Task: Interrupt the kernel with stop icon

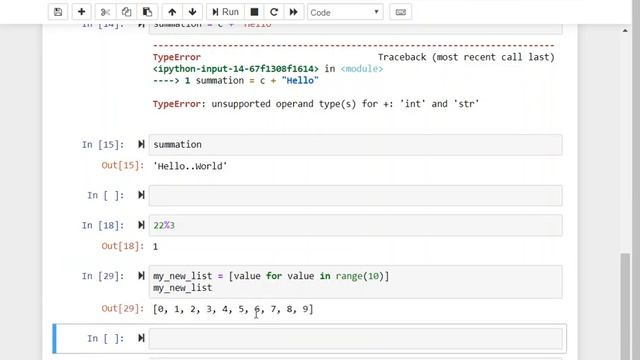Action: (x=254, y=12)
